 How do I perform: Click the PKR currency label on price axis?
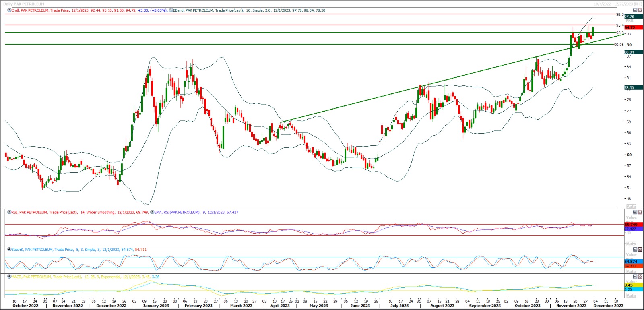click(630, 21)
